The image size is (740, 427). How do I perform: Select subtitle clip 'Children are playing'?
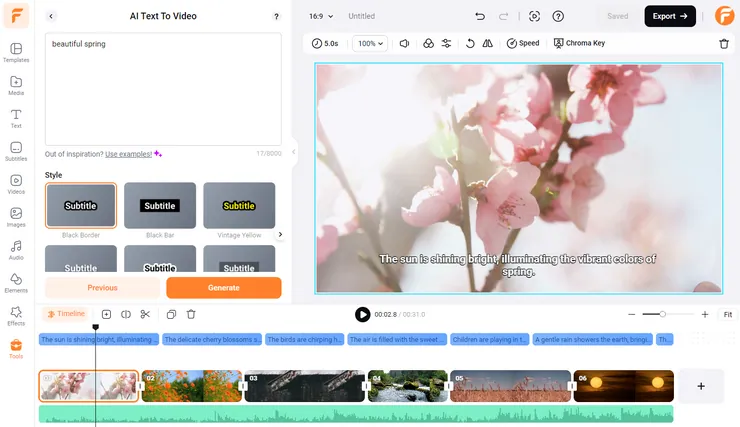pos(489,339)
